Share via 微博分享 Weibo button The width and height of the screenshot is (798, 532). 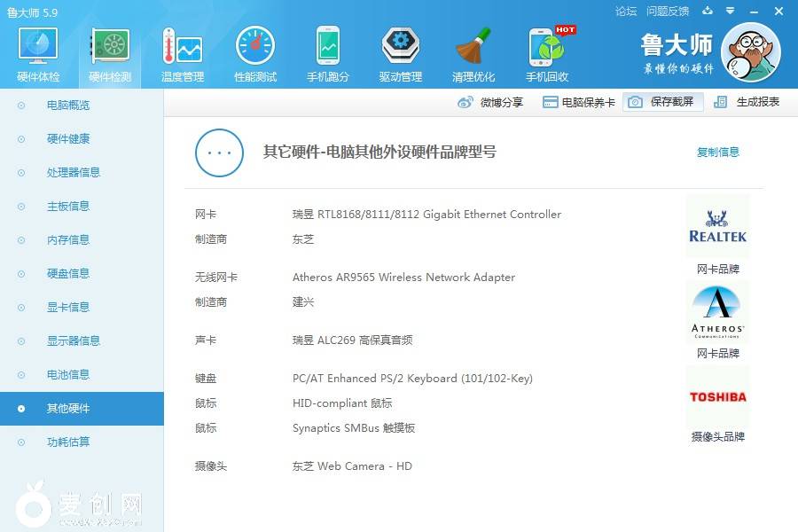[x=491, y=103]
